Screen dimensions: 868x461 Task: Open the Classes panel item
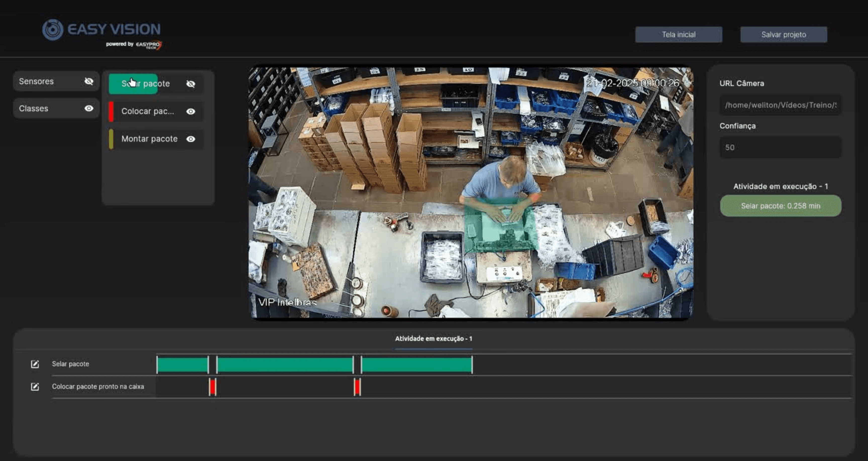(34, 108)
